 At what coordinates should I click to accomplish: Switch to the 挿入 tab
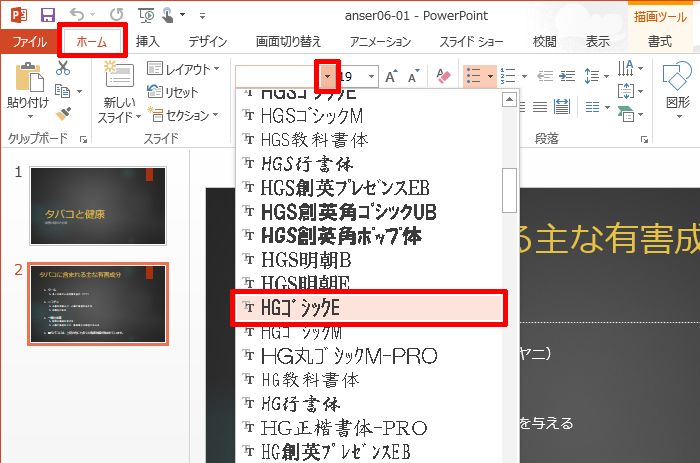pyautogui.click(x=148, y=42)
